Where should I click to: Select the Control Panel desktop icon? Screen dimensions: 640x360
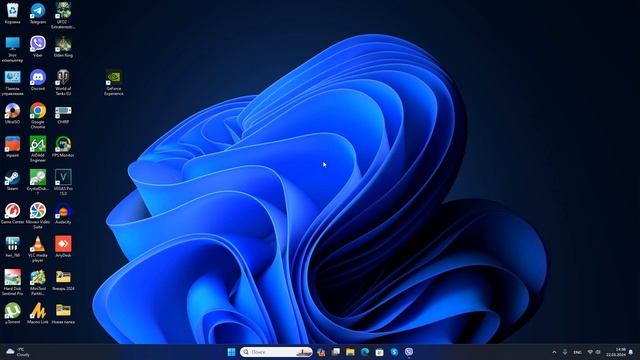pos(12,82)
